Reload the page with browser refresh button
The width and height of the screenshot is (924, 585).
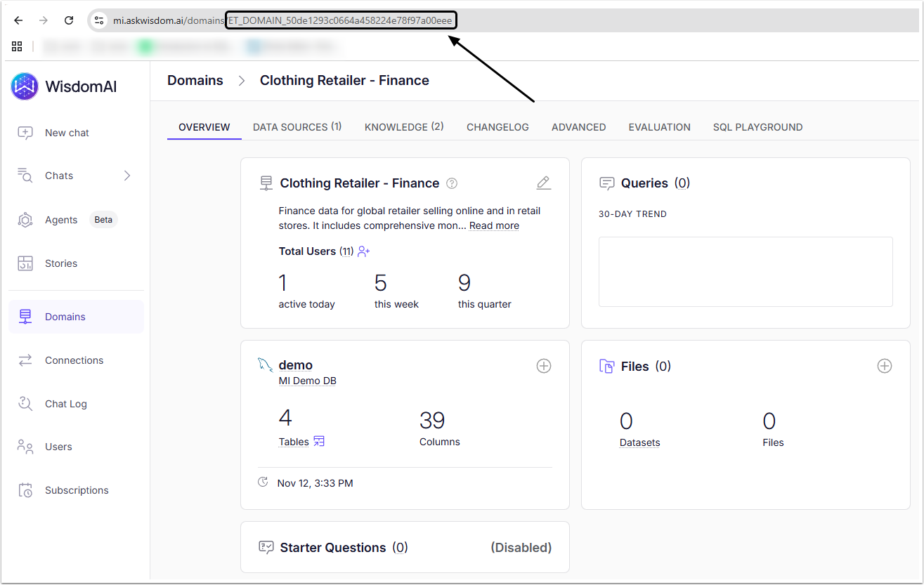69,20
